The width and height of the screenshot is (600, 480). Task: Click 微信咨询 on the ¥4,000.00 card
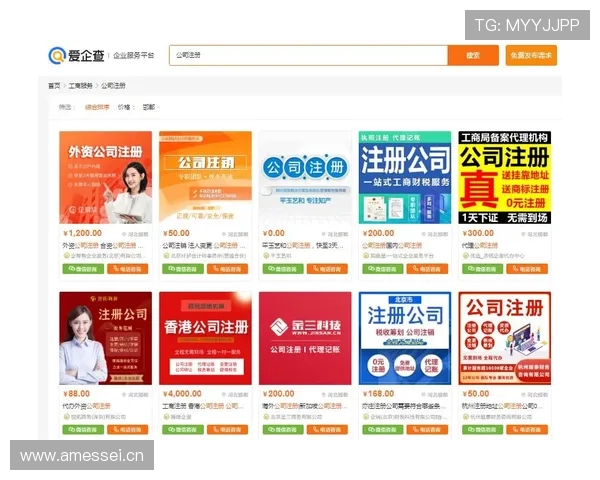[x=183, y=430]
